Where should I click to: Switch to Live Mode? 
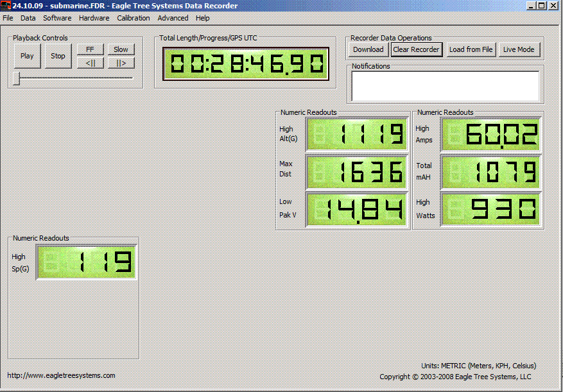[519, 49]
